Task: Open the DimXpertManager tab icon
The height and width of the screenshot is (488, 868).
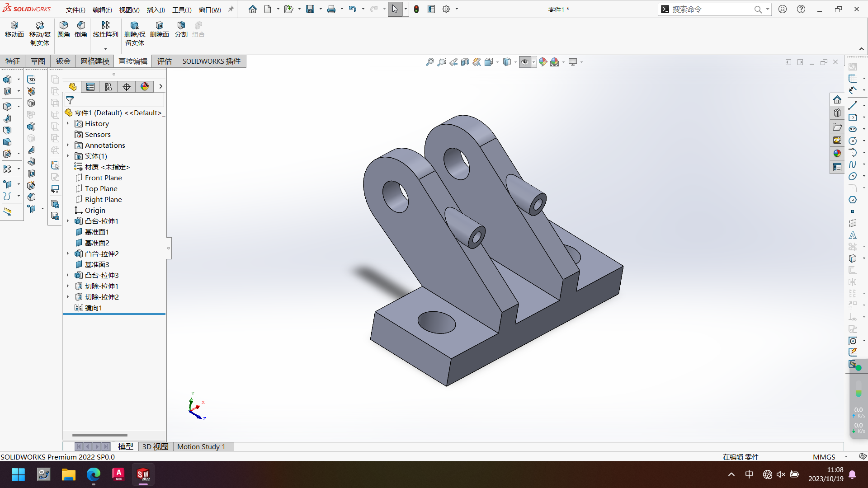Action: (x=127, y=87)
